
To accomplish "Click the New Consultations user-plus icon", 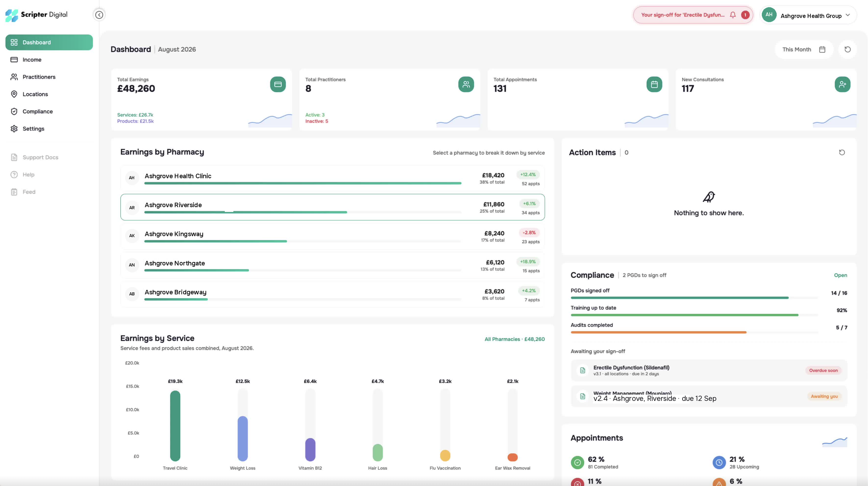I will point(842,84).
